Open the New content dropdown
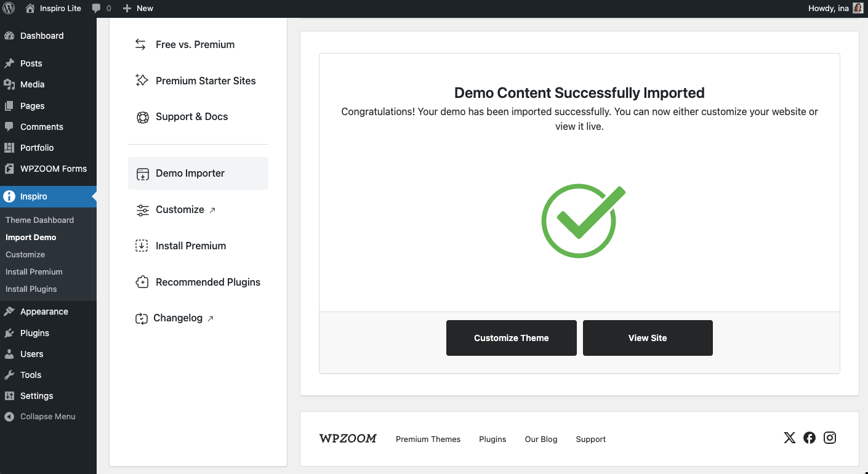Image resolution: width=868 pixels, height=474 pixels. coord(138,8)
